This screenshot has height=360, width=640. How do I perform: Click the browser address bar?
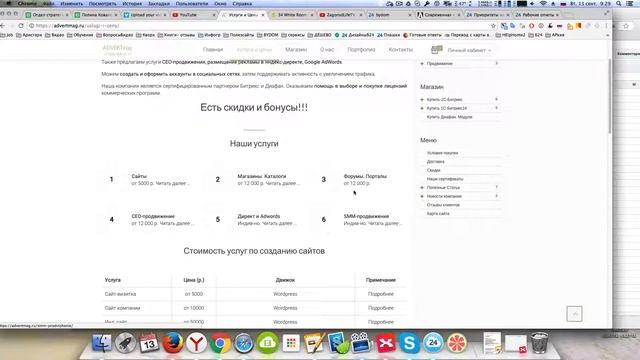pos(261,26)
